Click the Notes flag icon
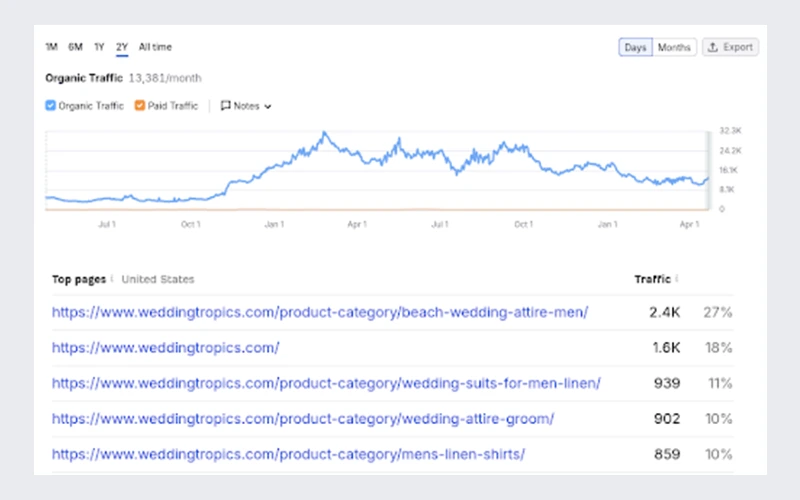 pyautogui.click(x=225, y=106)
